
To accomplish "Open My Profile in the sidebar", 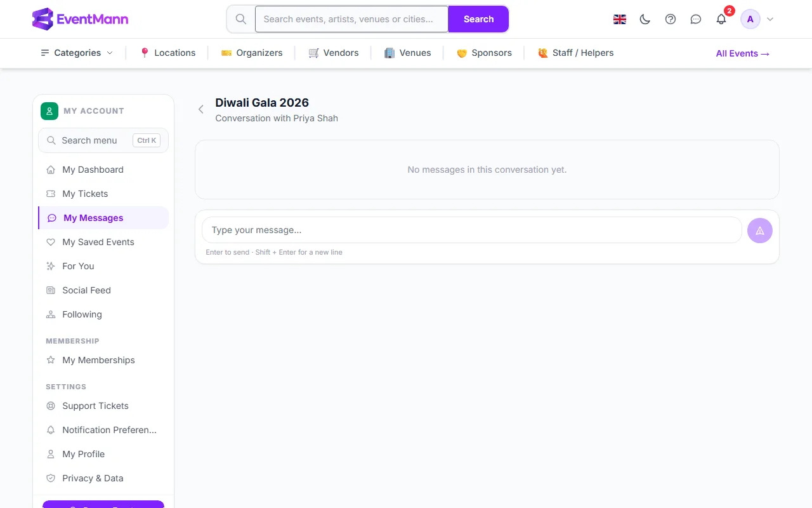I will 103,454.
